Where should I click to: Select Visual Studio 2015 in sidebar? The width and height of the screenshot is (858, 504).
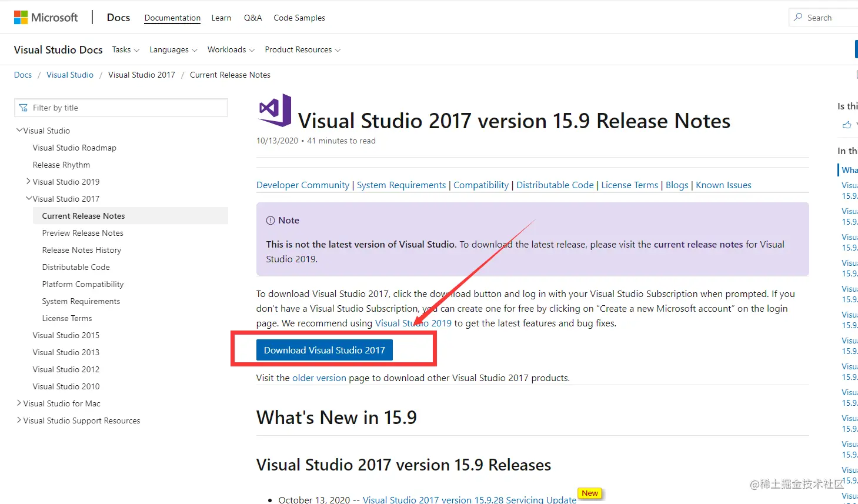point(66,335)
